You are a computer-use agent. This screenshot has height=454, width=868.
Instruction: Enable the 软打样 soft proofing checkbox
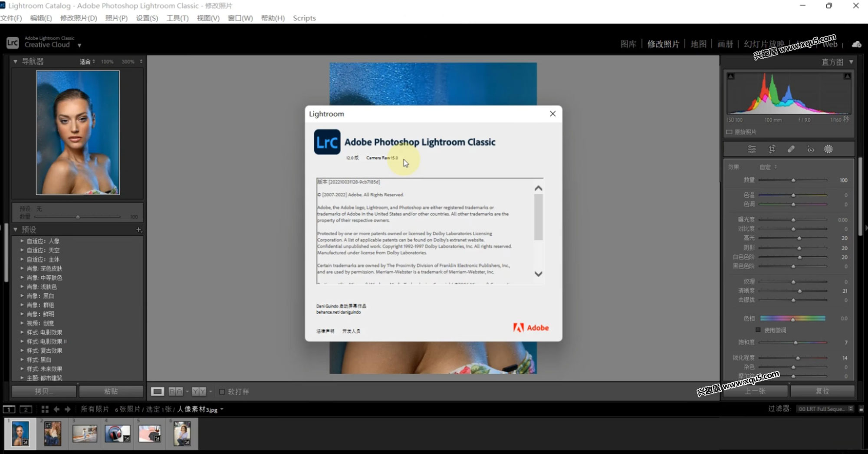coord(222,391)
